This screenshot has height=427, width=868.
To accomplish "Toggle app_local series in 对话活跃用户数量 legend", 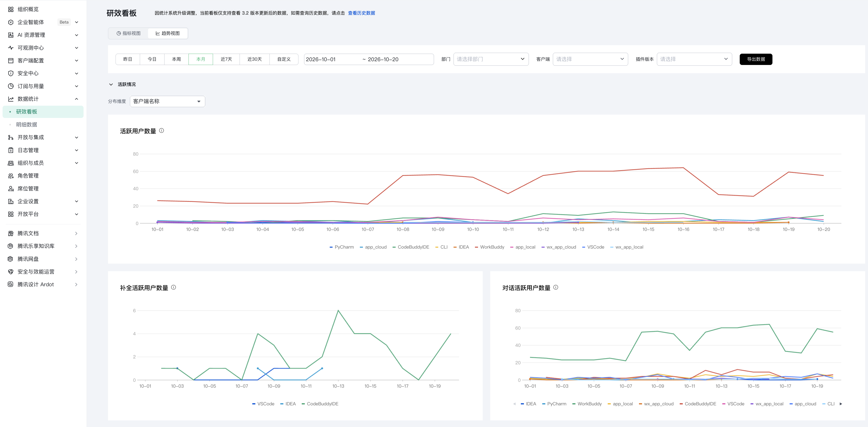I will (x=620, y=404).
